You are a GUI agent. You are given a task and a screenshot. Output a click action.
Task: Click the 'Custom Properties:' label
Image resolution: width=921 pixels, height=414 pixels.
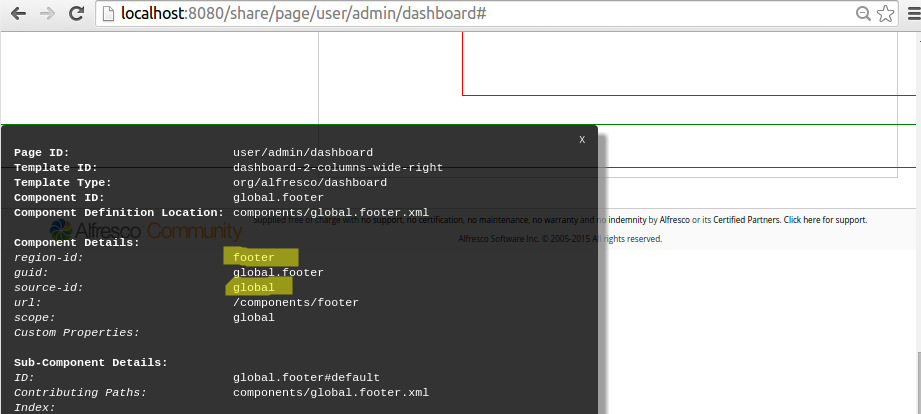[77, 332]
